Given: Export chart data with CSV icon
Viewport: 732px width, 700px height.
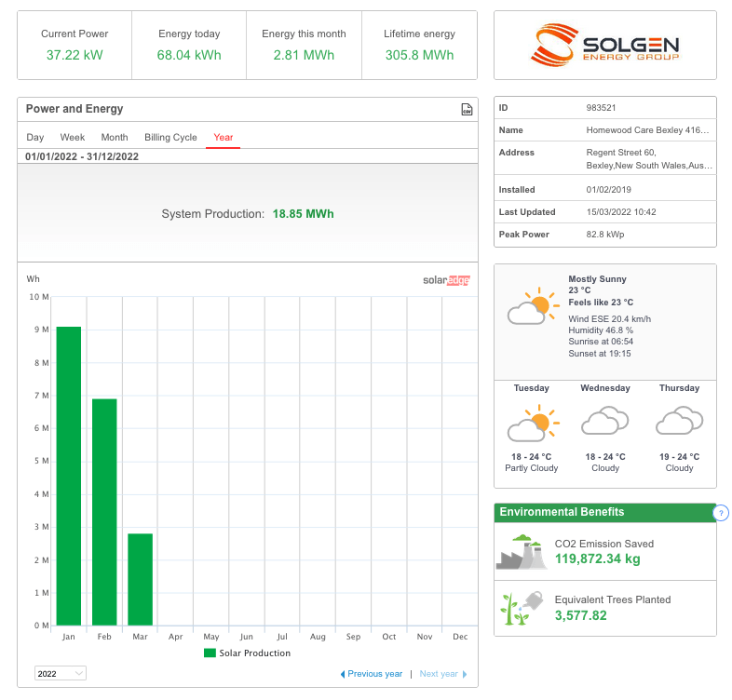Looking at the screenshot, I should click(x=467, y=109).
